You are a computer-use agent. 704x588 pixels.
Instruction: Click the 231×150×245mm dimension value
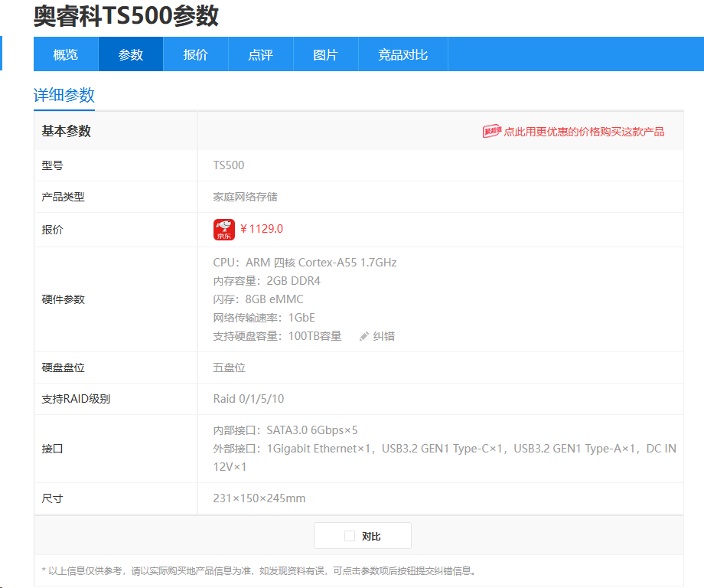(259, 498)
